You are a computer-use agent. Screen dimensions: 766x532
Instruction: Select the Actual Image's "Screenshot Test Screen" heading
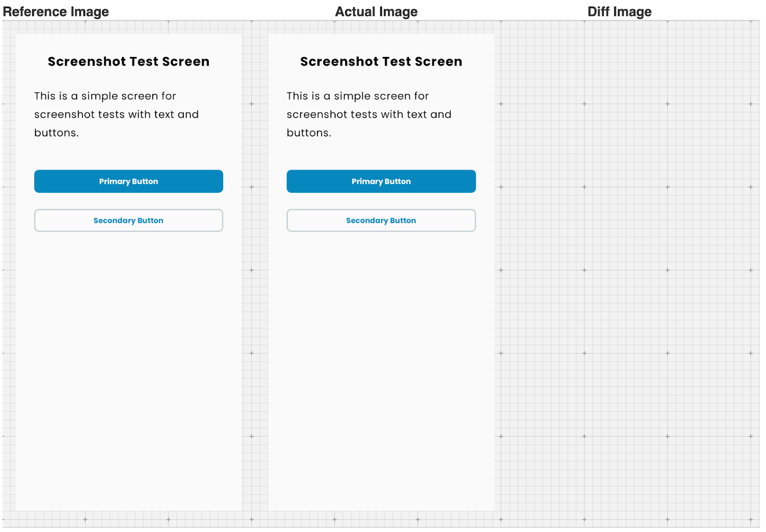click(x=381, y=62)
